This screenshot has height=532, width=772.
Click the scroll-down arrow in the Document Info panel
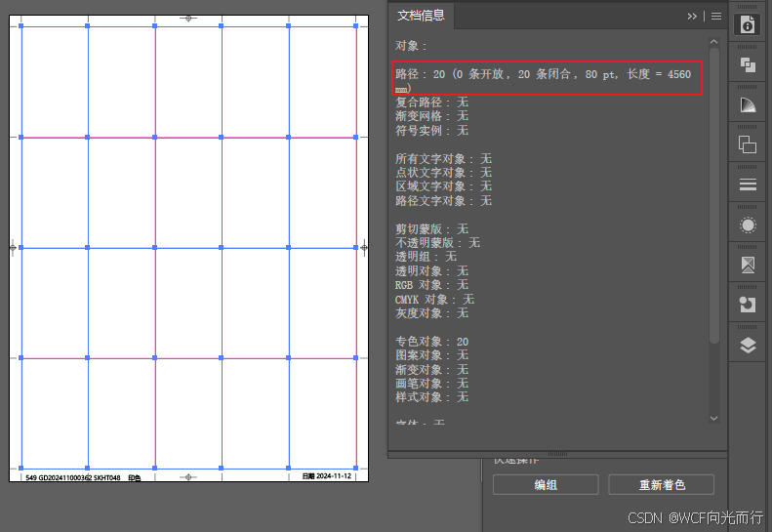(x=713, y=418)
